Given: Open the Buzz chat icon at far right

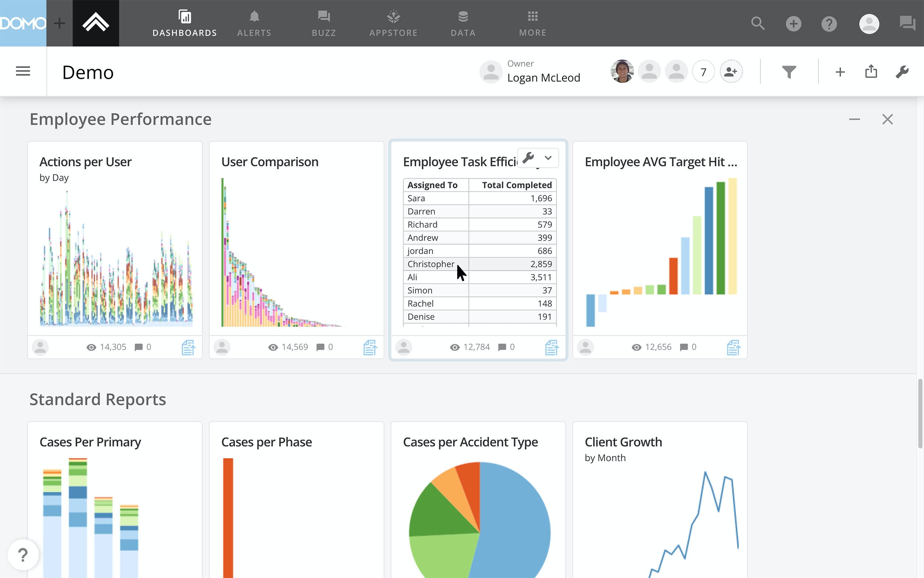Looking at the screenshot, I should (907, 24).
